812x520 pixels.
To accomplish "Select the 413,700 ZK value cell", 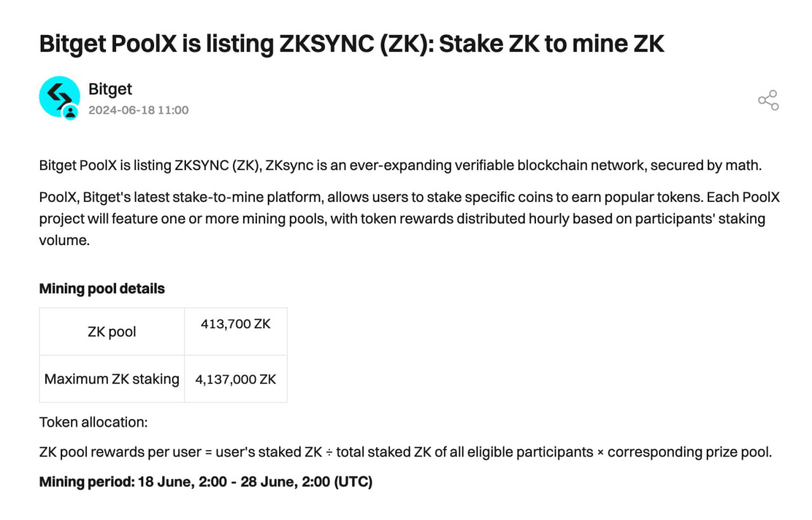I will [x=235, y=331].
